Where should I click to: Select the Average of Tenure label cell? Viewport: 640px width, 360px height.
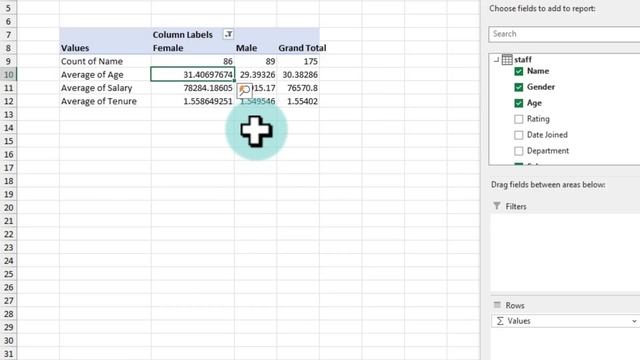point(105,101)
